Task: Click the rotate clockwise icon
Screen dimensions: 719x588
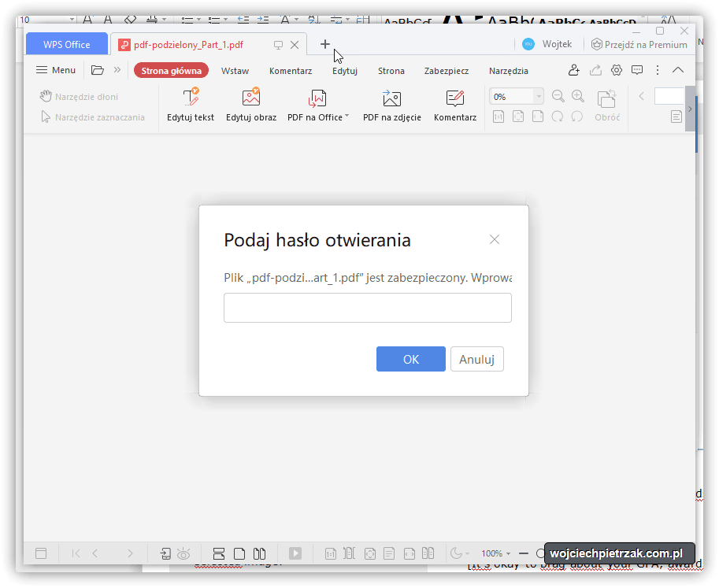Action: click(558, 116)
